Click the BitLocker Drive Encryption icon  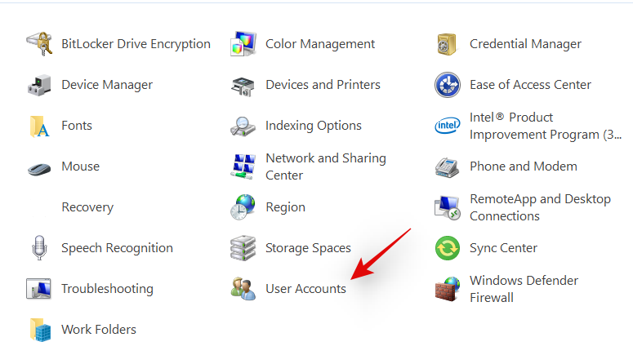point(39,44)
